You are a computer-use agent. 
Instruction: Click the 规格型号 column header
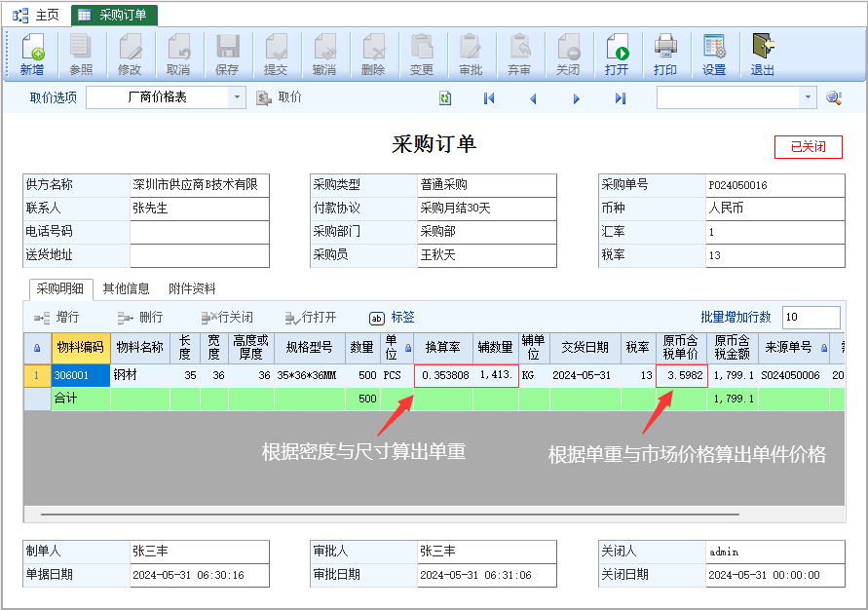[310, 348]
